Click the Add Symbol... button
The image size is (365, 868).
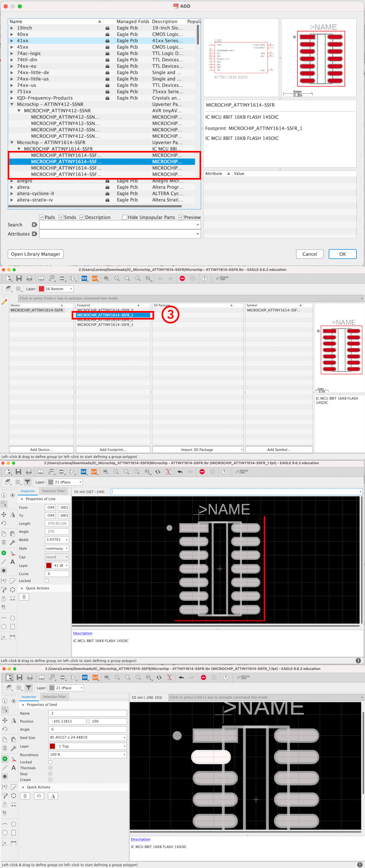[x=279, y=450]
